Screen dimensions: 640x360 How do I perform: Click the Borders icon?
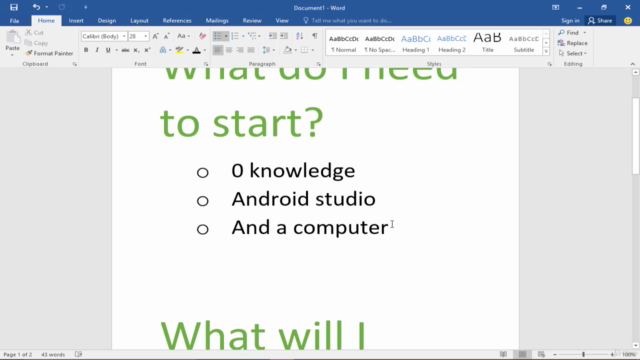pyautogui.click(x=304, y=50)
